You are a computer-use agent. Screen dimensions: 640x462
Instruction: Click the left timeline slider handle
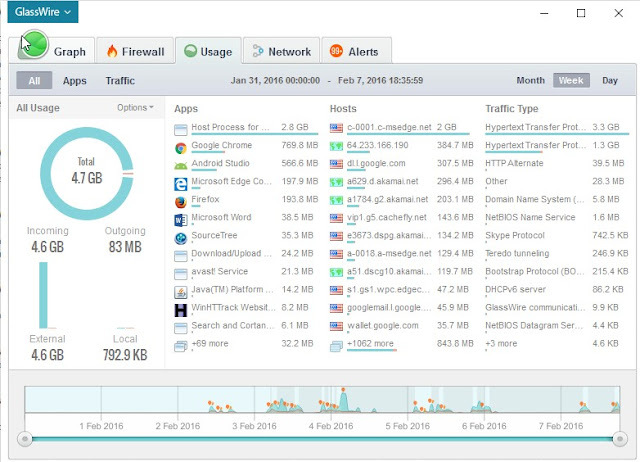click(25, 439)
